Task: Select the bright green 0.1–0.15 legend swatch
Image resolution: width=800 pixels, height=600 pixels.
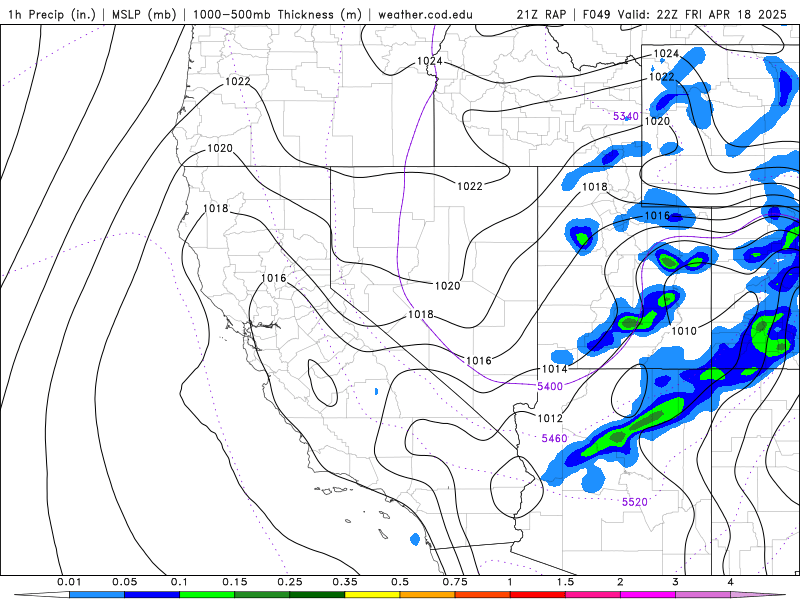Action: click(207, 595)
